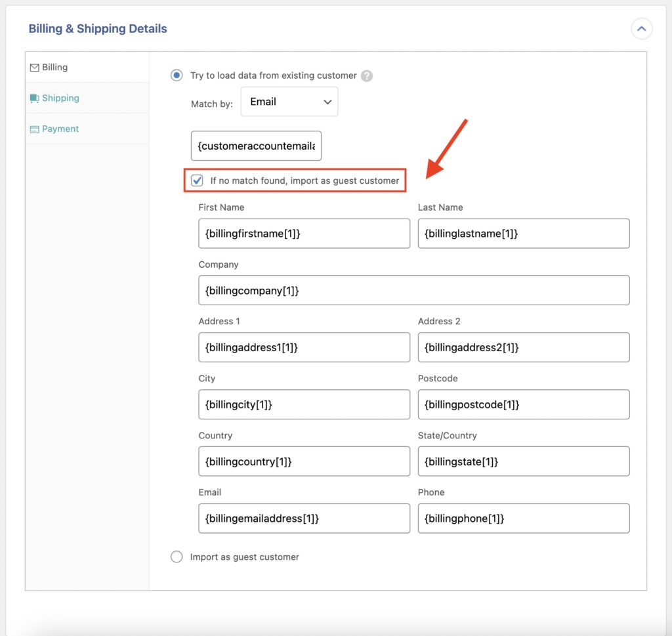Select the billing Phone field

point(523,518)
